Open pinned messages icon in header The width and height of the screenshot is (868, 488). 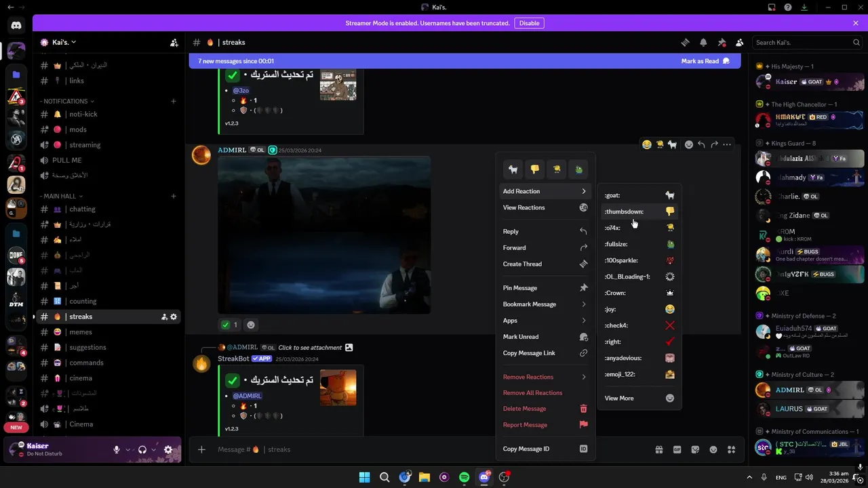[x=722, y=42]
